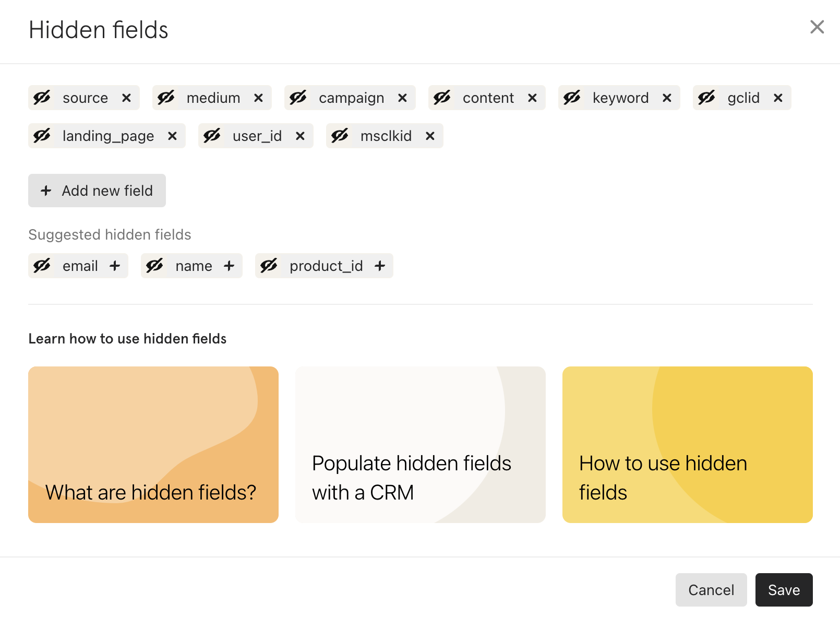Screen dimensions: 840x617
Task: Add suggested email field via plus icon
Action: (115, 266)
